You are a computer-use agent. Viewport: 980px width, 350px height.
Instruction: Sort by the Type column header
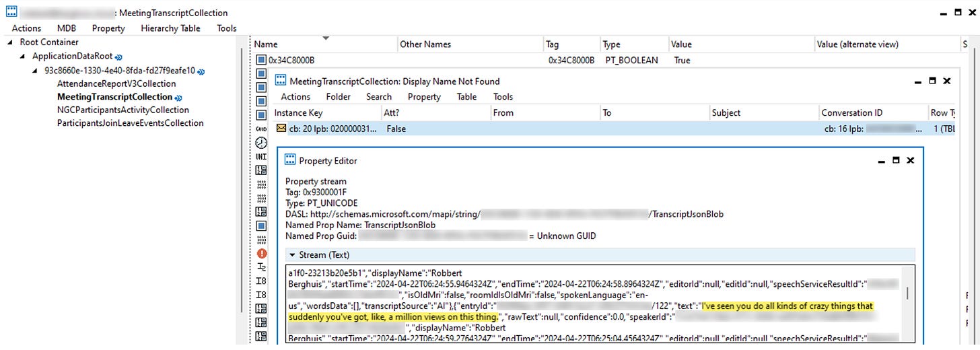[633, 44]
